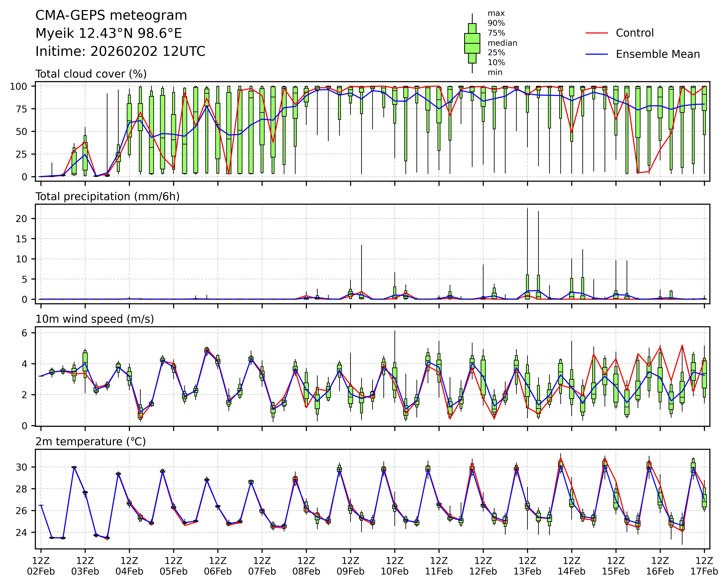Click the '12Z 13Feb' x-axis label

click(527, 566)
